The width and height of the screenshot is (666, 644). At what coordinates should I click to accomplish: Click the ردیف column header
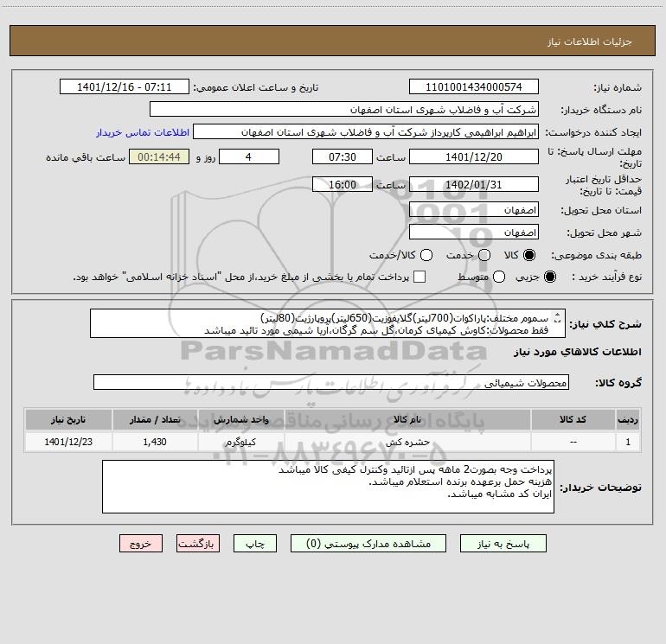(x=628, y=420)
